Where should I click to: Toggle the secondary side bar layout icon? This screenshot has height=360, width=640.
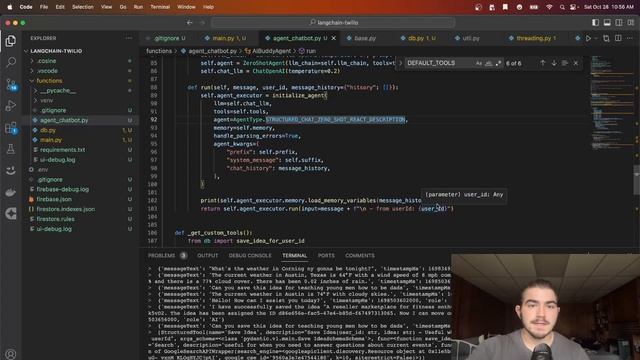point(619,23)
